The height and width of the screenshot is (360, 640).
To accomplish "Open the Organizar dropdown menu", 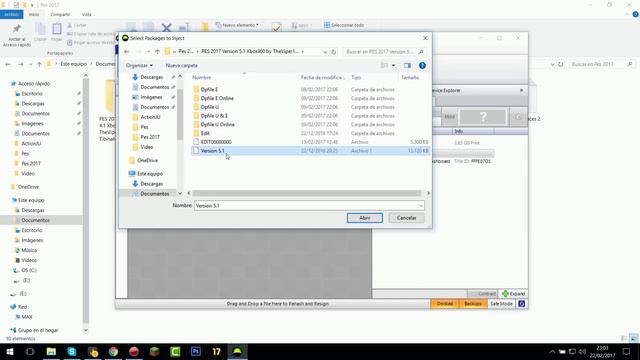I will 139,65.
